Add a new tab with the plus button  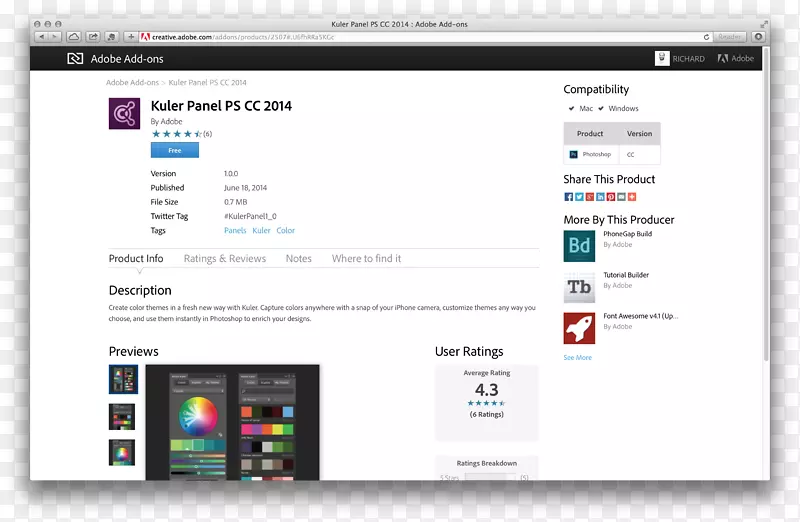pos(131,37)
